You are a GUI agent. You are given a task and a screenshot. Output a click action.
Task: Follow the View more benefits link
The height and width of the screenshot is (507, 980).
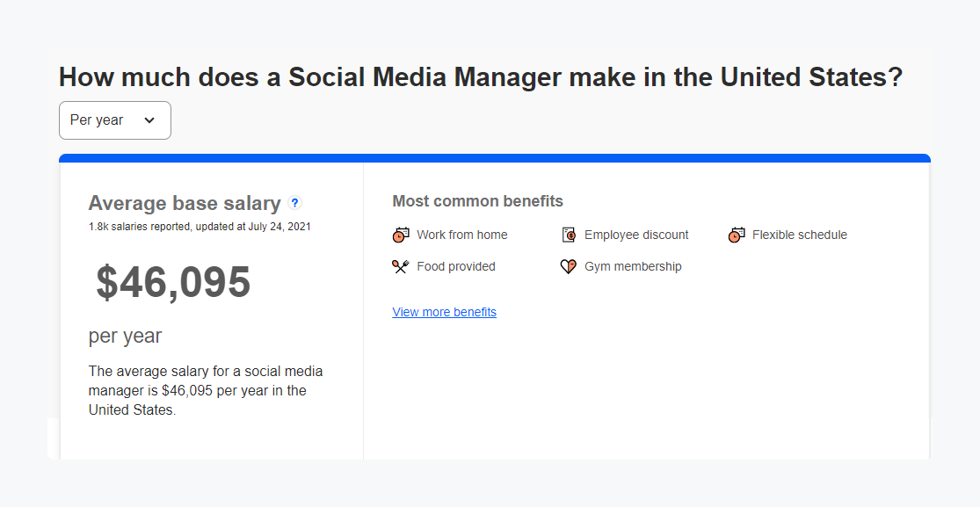coord(444,312)
